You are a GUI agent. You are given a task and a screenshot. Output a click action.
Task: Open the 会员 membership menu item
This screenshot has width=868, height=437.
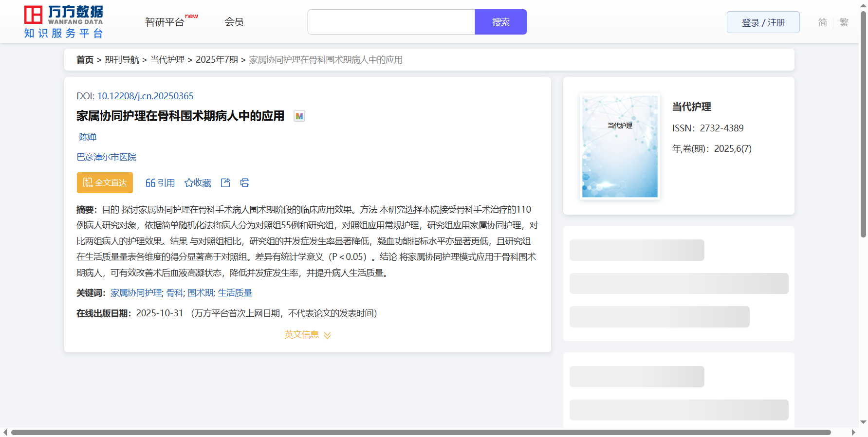[x=234, y=22]
